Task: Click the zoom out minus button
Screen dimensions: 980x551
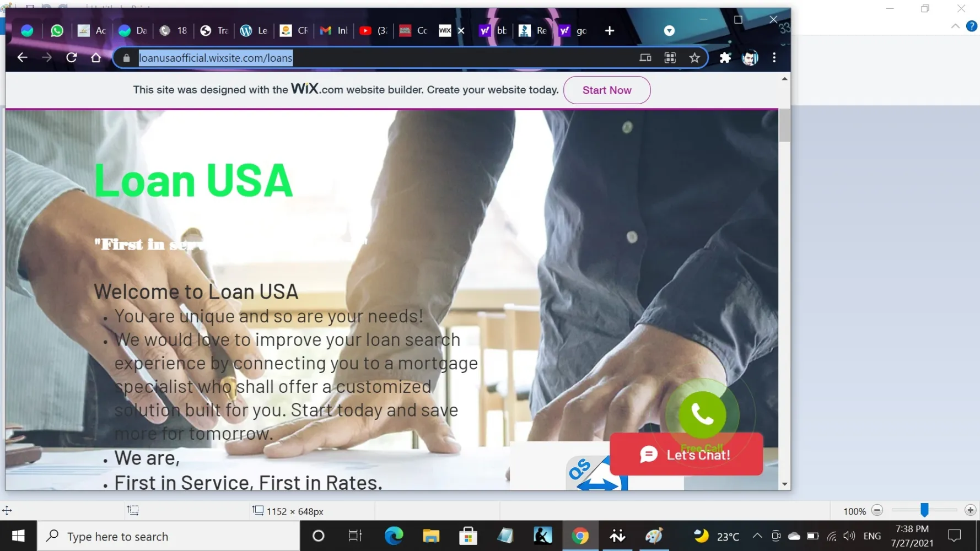Action: [x=877, y=510]
